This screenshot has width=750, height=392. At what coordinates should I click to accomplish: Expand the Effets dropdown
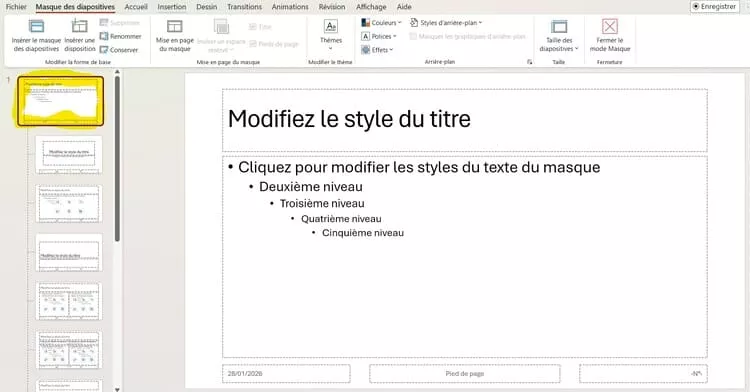pos(377,50)
